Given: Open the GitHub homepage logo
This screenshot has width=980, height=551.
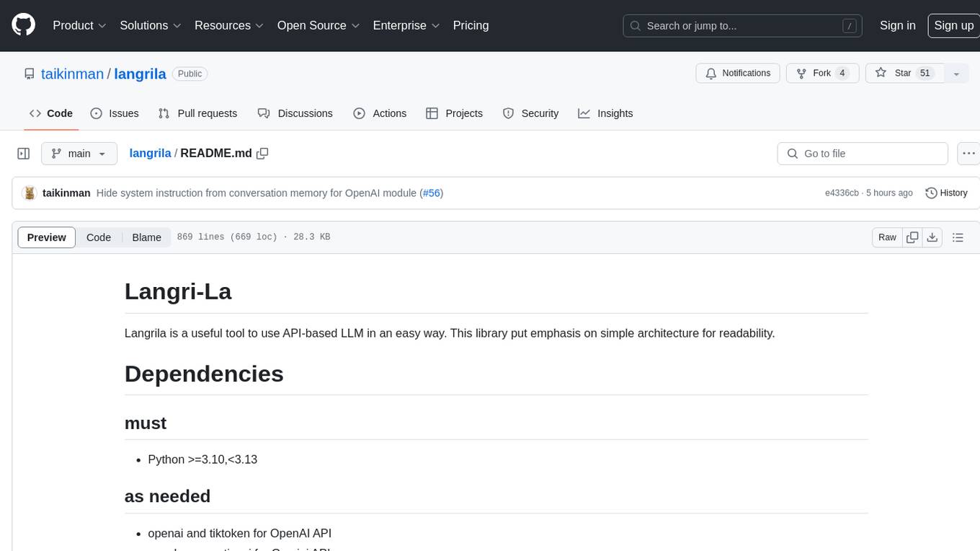Looking at the screenshot, I should click(23, 25).
